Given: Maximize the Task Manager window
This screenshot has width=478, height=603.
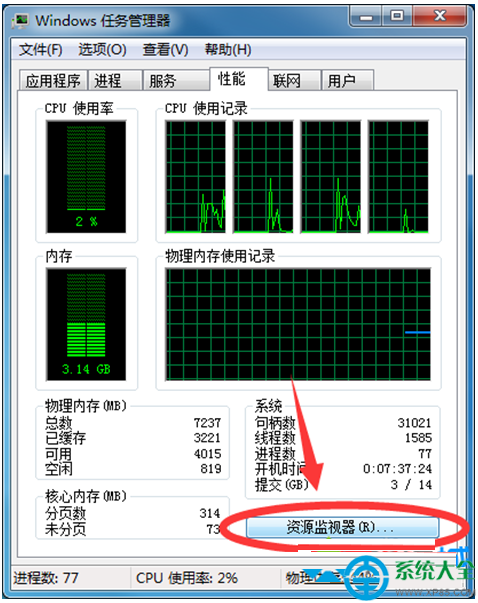Looking at the screenshot, I should tap(397, 17).
